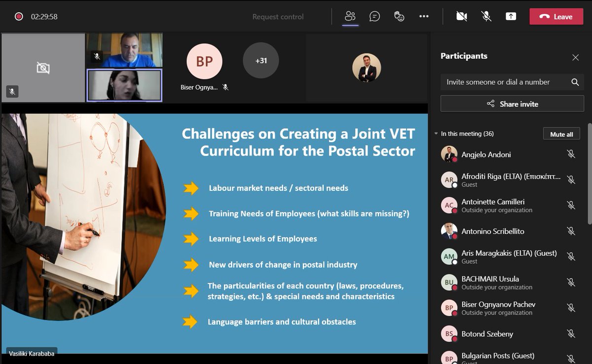Select the large BP avatar video tile

(x=204, y=61)
